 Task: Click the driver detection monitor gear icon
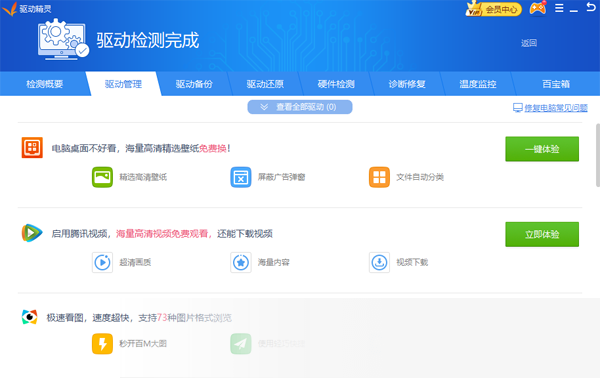pyautogui.click(x=63, y=39)
